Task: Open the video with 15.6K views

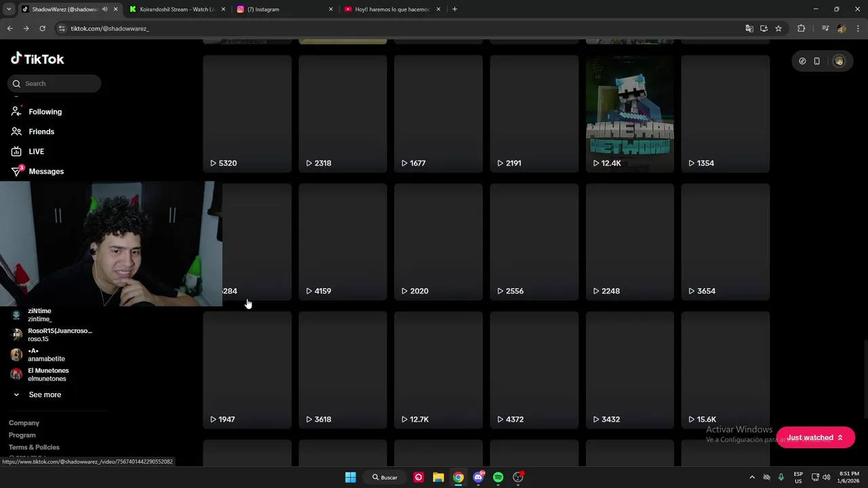Action: 725,369
